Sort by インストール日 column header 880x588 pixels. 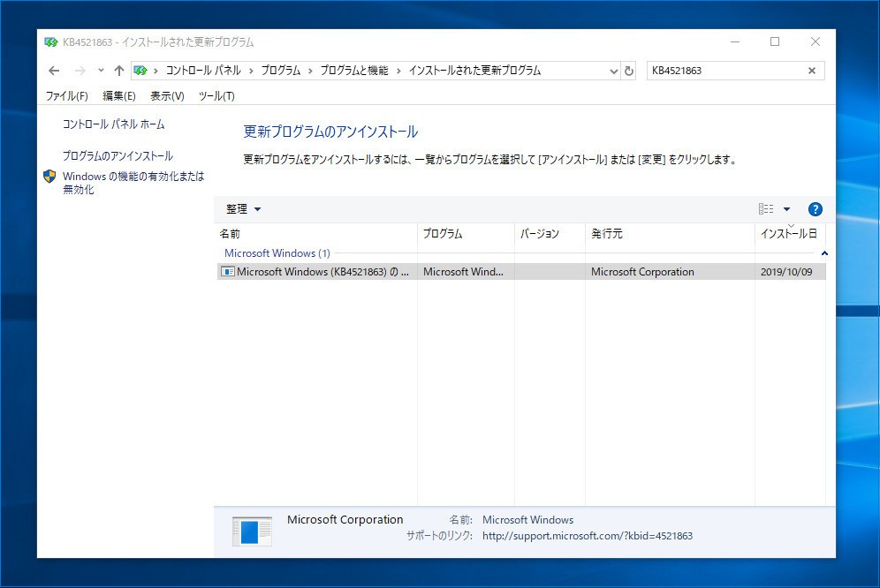click(790, 233)
